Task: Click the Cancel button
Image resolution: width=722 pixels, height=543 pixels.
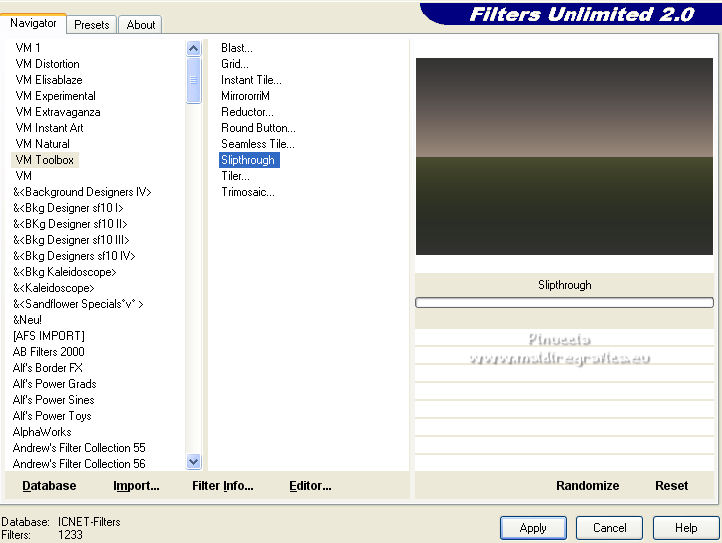Action: 609,528
